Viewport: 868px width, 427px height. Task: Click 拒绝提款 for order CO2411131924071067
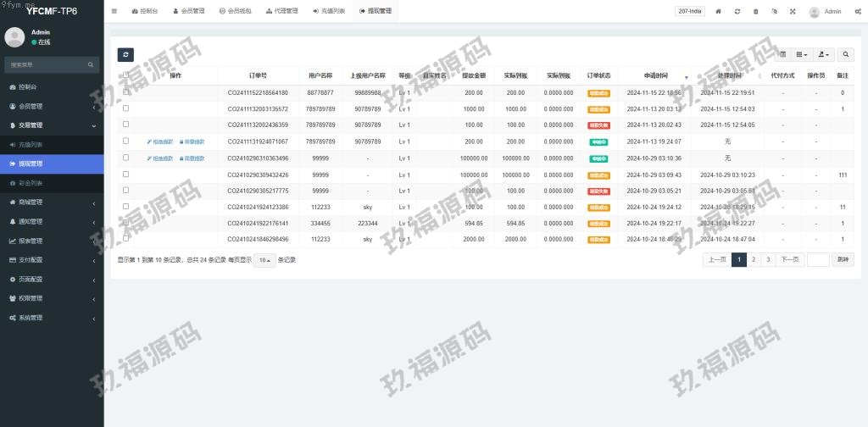[x=159, y=141]
